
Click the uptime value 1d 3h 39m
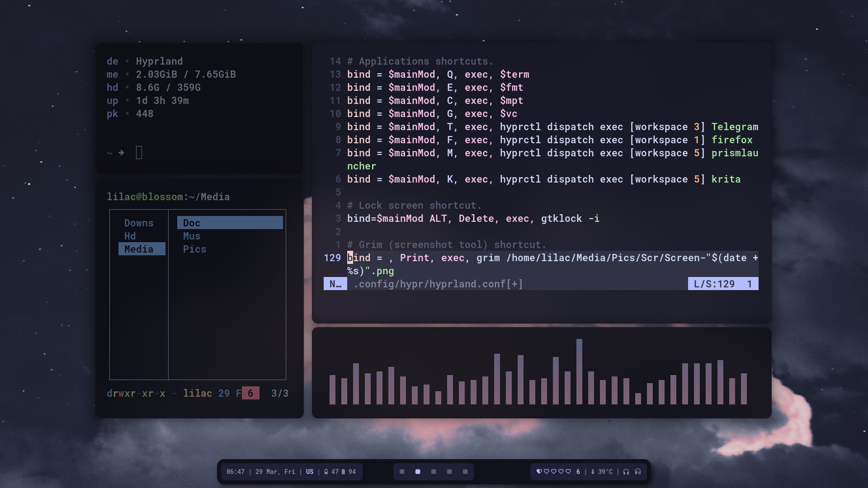[x=162, y=101]
